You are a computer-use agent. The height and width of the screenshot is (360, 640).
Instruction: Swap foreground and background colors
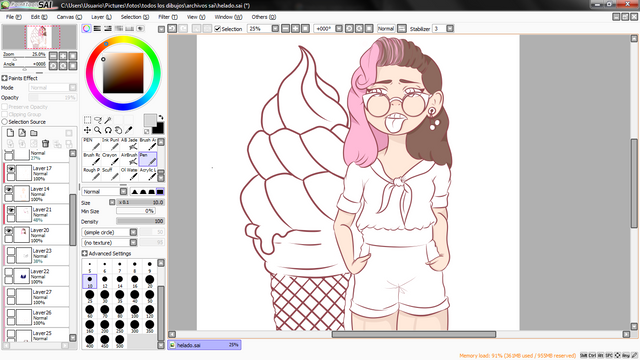tap(161, 117)
